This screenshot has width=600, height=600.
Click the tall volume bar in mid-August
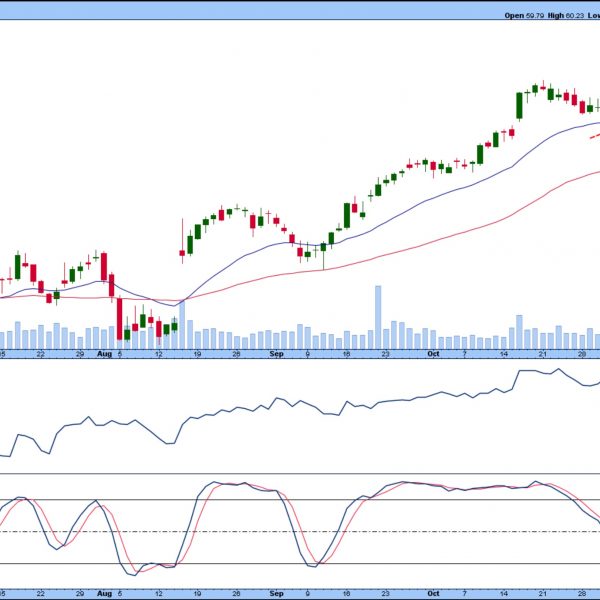tap(182, 324)
